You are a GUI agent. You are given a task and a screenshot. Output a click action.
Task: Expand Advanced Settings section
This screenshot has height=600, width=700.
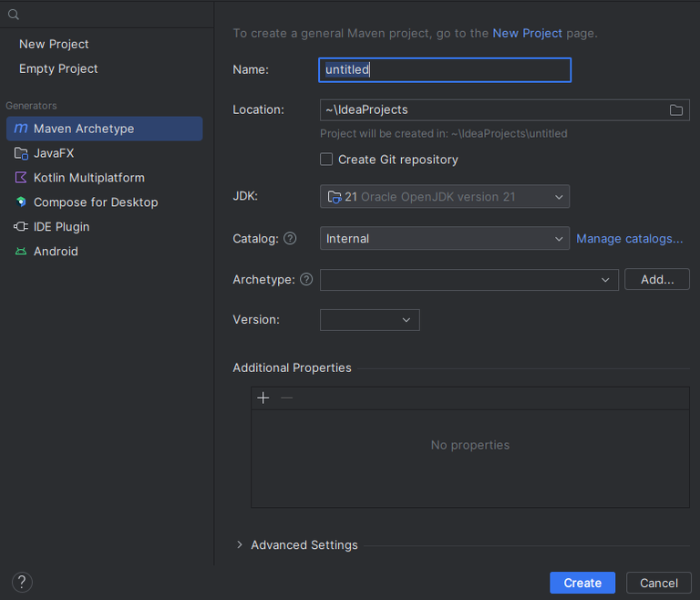click(x=240, y=545)
